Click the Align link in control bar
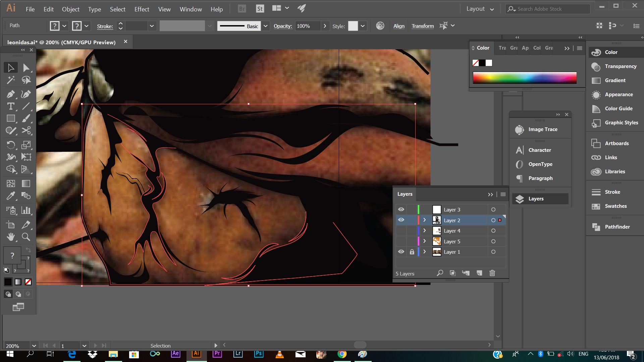This screenshot has width=644, height=362. click(398, 26)
